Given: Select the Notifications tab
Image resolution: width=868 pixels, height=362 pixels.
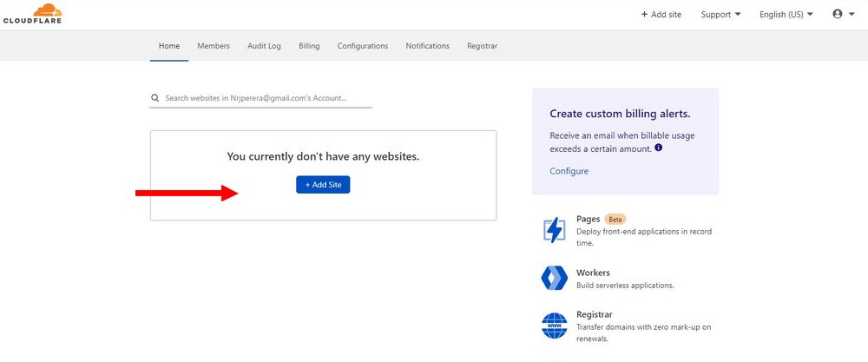Looking at the screenshot, I should 427,46.
